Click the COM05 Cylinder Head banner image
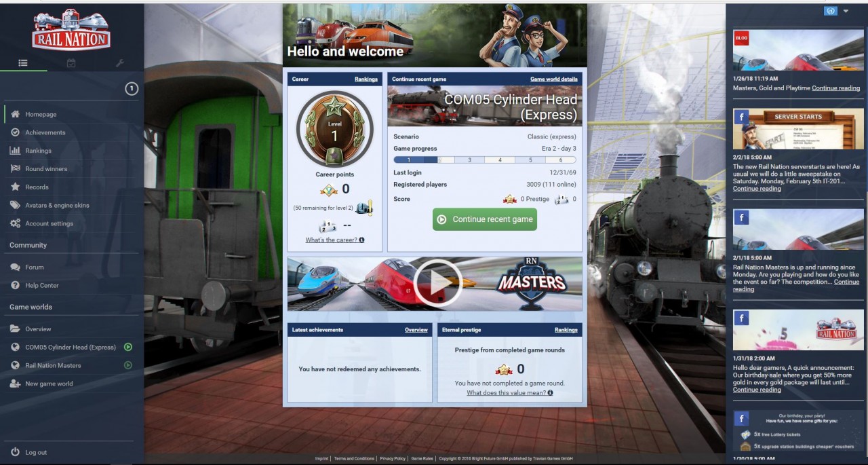The image size is (868, 465). [485, 106]
